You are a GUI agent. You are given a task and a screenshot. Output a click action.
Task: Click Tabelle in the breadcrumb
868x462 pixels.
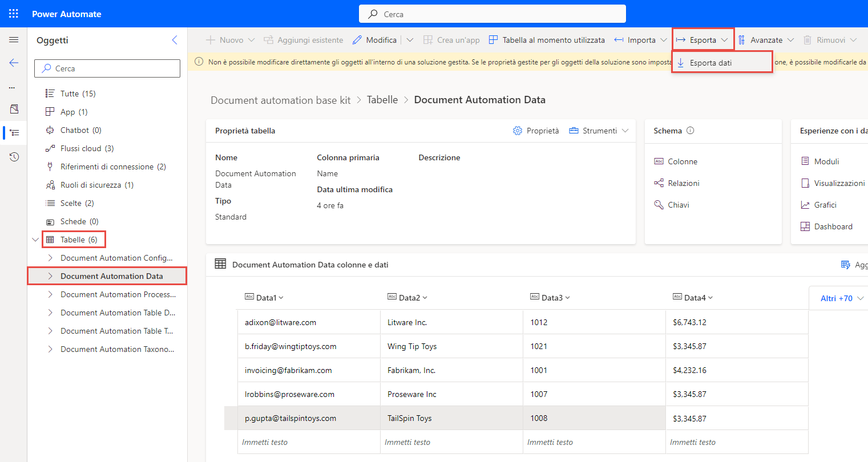pos(382,100)
